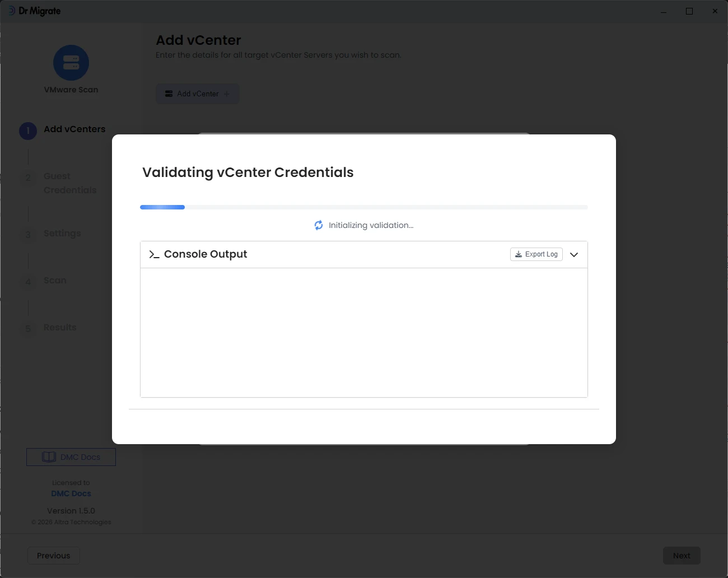This screenshot has height=578, width=728.
Task: Click the plus icon on Add vCenter
Action: (227, 94)
